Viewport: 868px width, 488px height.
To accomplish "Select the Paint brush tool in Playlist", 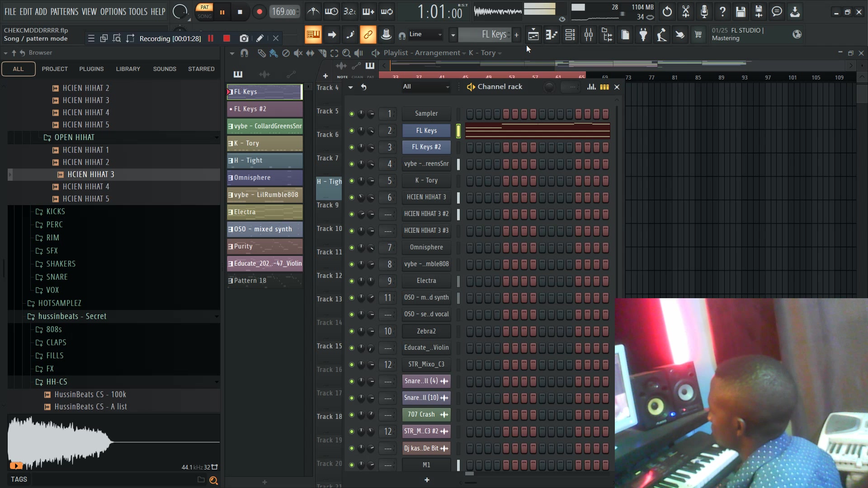I will pos(274,53).
